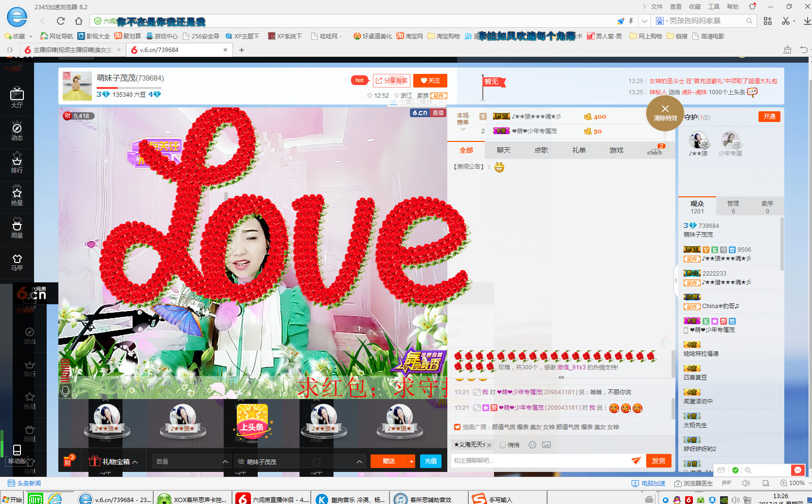The height and width of the screenshot is (504, 812).
Task: Dismiss the 清除特效 clear effects circle
Action: click(665, 113)
